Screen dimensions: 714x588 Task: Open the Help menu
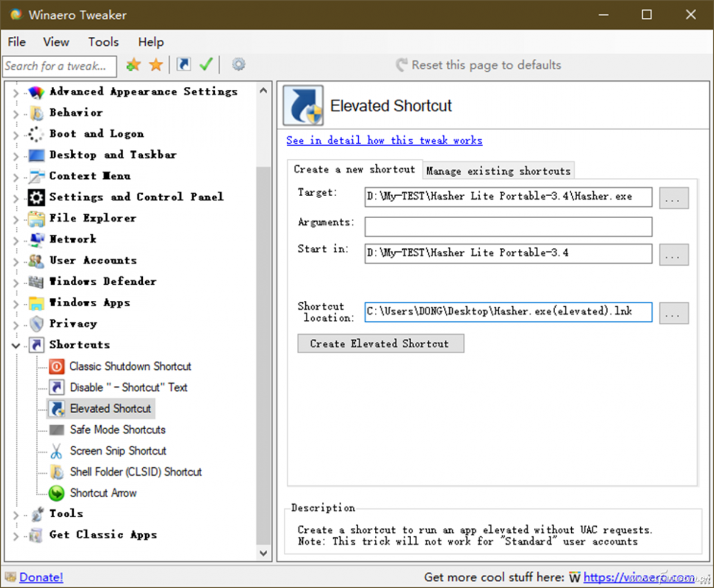pos(151,42)
